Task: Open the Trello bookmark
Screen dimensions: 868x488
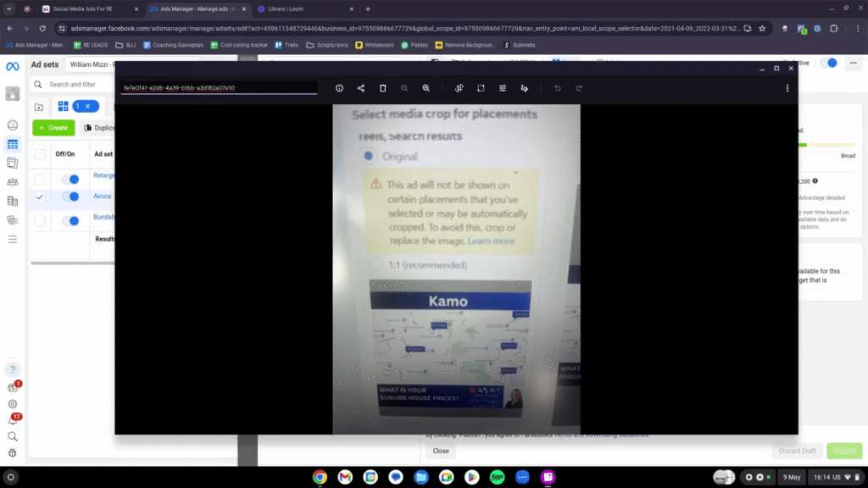Action: (287, 45)
